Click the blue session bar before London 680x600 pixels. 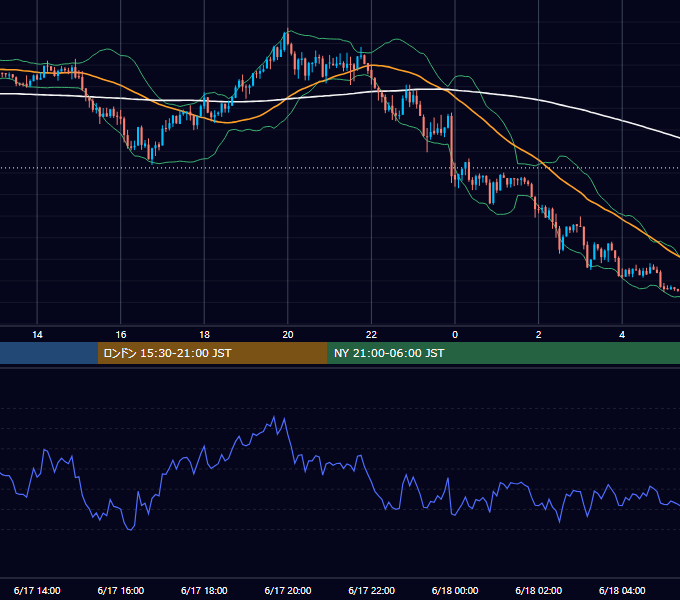pyautogui.click(x=49, y=353)
